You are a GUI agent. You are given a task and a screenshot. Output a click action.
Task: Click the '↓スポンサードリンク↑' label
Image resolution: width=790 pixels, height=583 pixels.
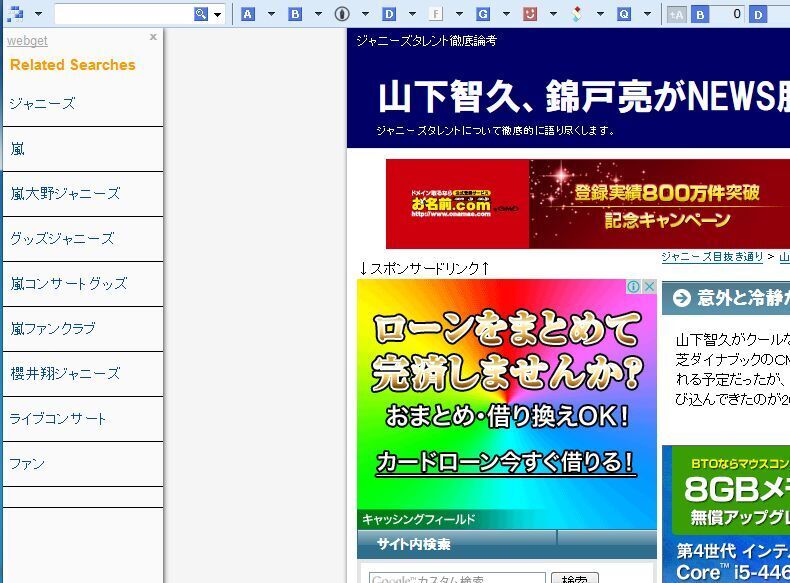[425, 269]
